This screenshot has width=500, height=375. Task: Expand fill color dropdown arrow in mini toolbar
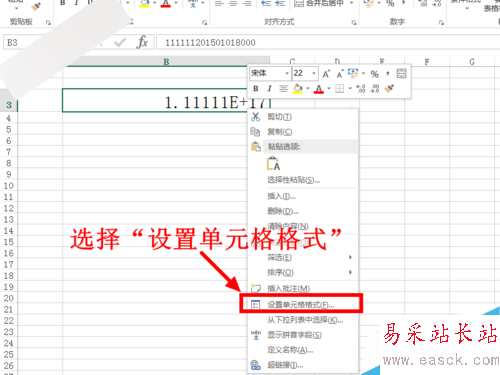click(x=308, y=89)
